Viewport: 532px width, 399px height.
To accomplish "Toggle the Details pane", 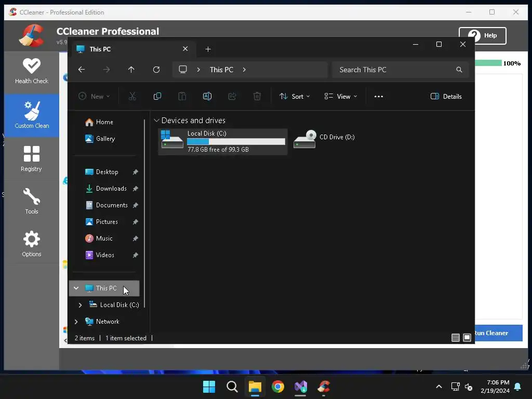I will (446, 96).
